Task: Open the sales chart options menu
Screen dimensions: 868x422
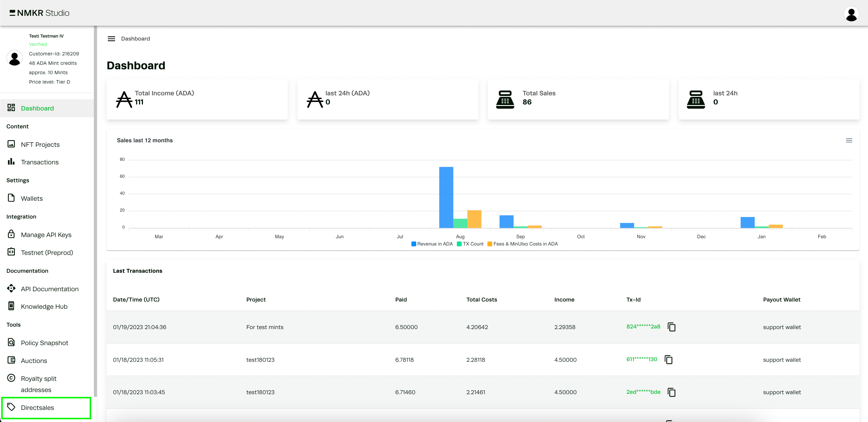Action: [849, 140]
